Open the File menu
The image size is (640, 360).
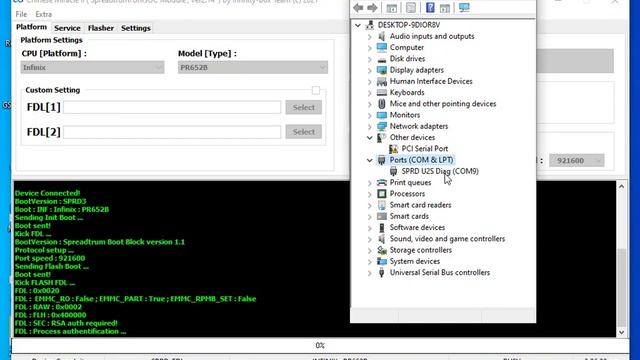21,14
